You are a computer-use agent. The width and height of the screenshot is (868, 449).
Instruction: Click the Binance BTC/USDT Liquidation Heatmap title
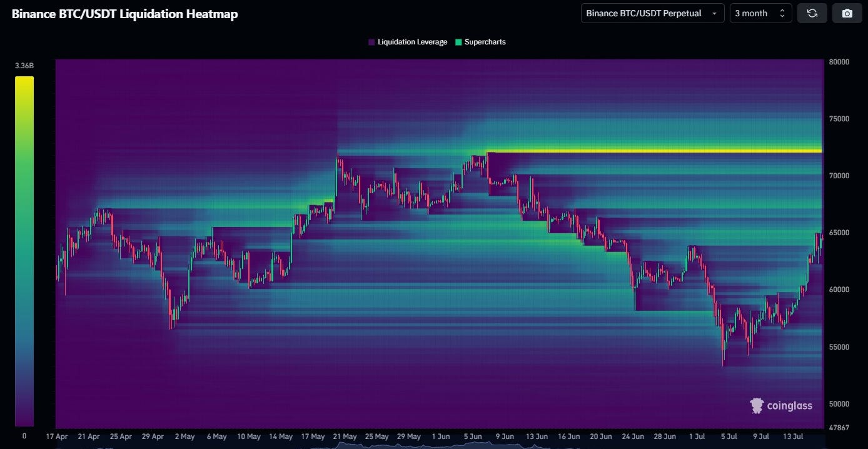[x=125, y=14]
